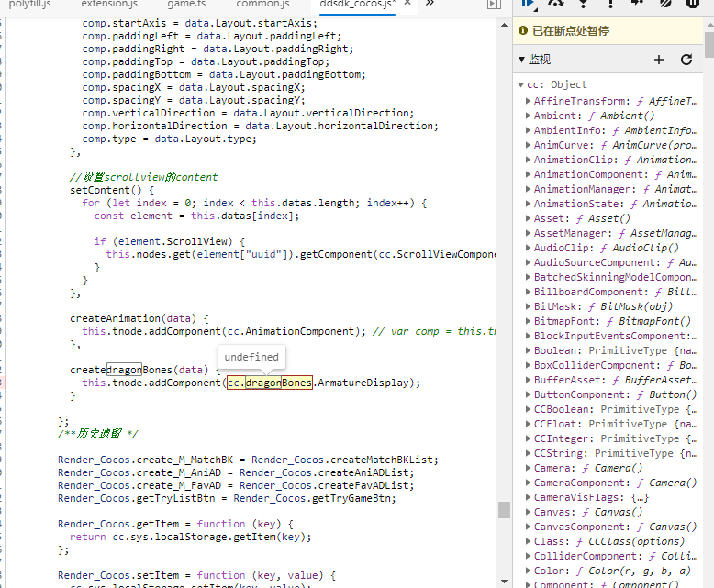Toggle the debugger sidebar pane
Image resolution: width=714 pixels, height=588 pixels.
(x=494, y=4)
